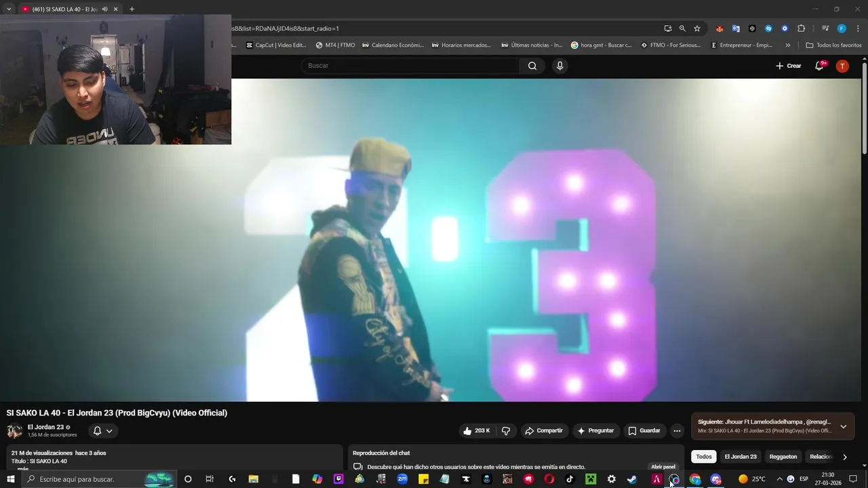Open Task View in taskbar

coord(210,479)
